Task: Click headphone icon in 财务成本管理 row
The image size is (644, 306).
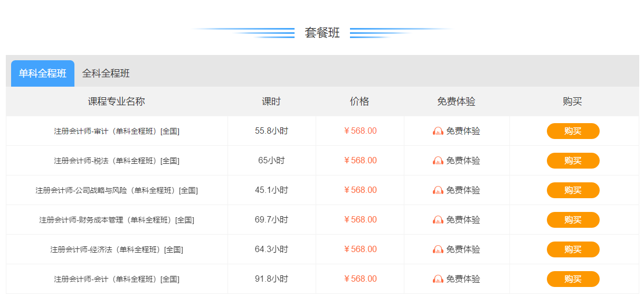Action: point(438,220)
